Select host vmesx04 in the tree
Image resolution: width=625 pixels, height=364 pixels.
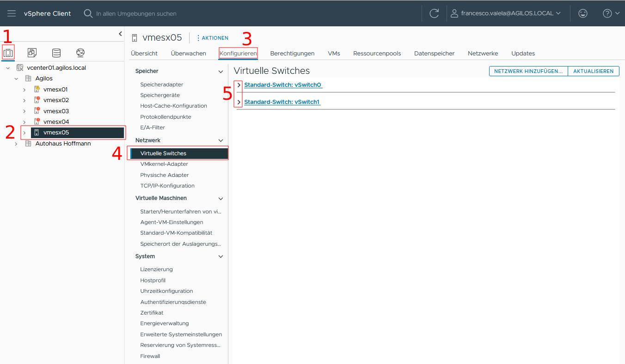tap(56, 122)
